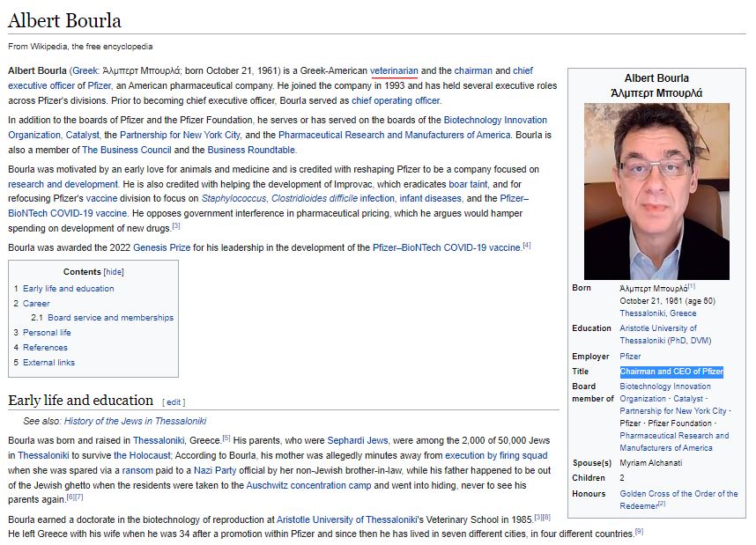Image resolution: width=756 pixels, height=545 pixels.
Task: Open the boar taint link
Action: click(468, 184)
